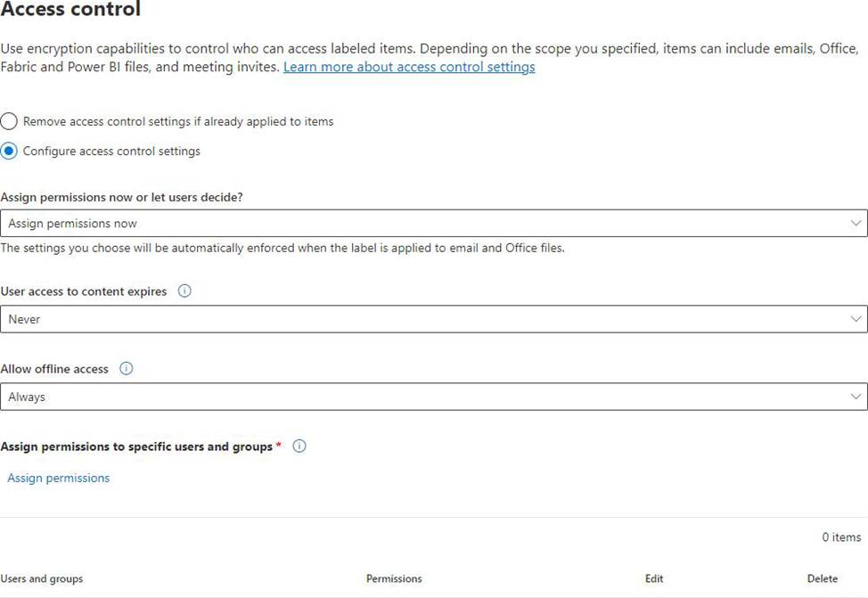The height and width of the screenshot is (598, 868).
Task: Click chevron arrow on the Always dropdown
Action: point(856,397)
